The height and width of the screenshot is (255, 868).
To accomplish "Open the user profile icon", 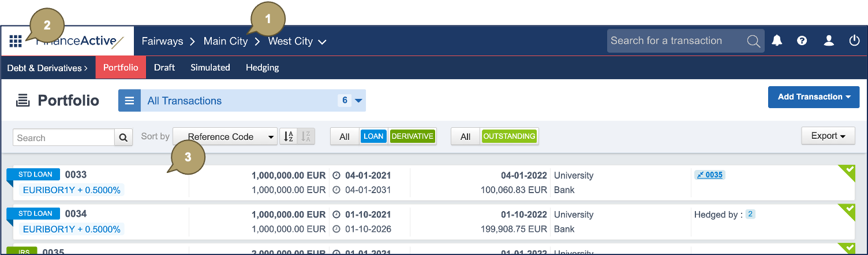I will 829,40.
